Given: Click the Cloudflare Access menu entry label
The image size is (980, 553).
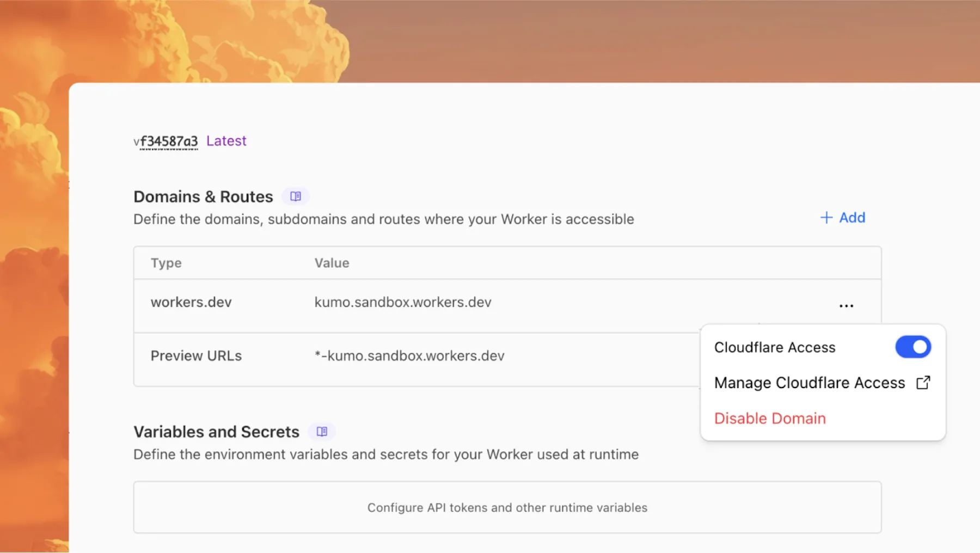Looking at the screenshot, I should pyautogui.click(x=775, y=347).
